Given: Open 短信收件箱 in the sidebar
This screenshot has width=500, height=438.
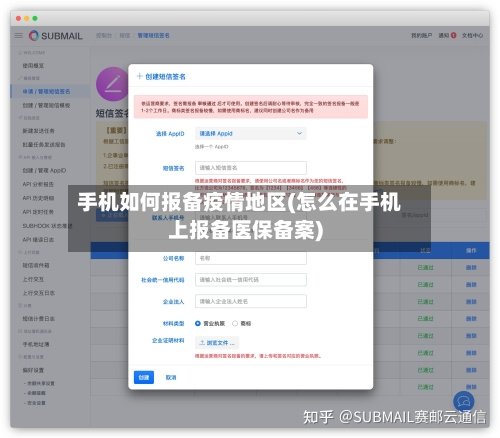Looking at the screenshot, I should pos(36,265).
